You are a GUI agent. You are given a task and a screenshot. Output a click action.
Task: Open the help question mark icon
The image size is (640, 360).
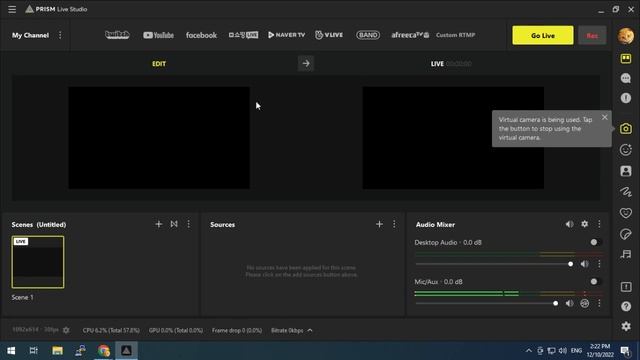[626, 306]
